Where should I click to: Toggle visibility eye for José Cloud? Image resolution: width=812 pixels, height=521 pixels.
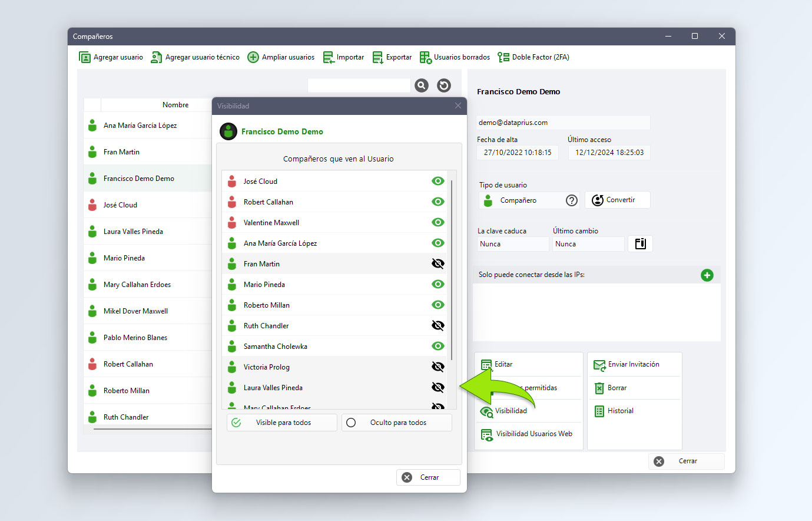coord(438,181)
